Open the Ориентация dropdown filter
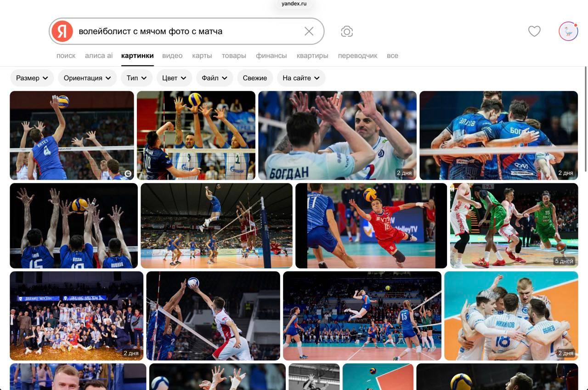The image size is (588, 390). coord(88,78)
